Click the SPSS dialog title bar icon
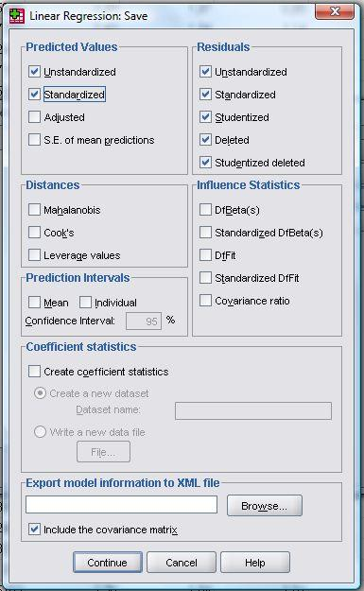The height and width of the screenshot is (591, 364). pyautogui.click(x=17, y=16)
